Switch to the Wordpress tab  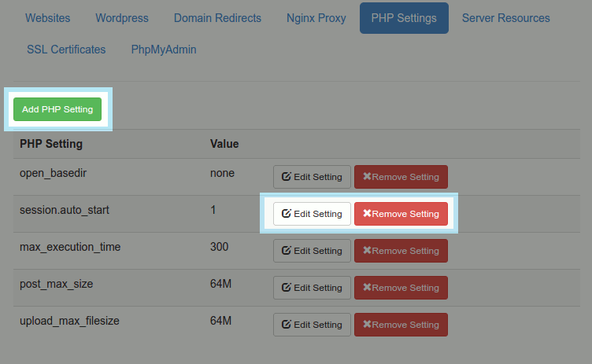coord(121,18)
